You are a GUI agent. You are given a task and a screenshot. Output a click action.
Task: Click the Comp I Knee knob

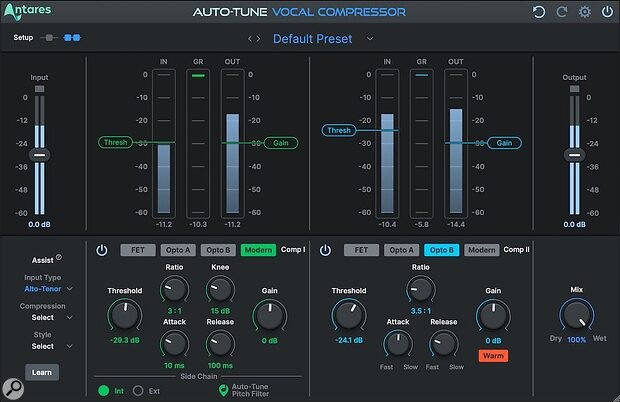click(x=220, y=290)
